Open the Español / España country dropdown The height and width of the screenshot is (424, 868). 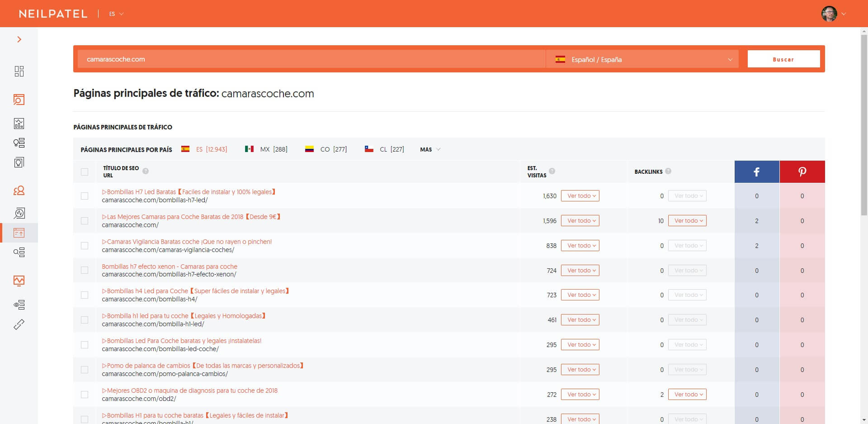[642, 59]
